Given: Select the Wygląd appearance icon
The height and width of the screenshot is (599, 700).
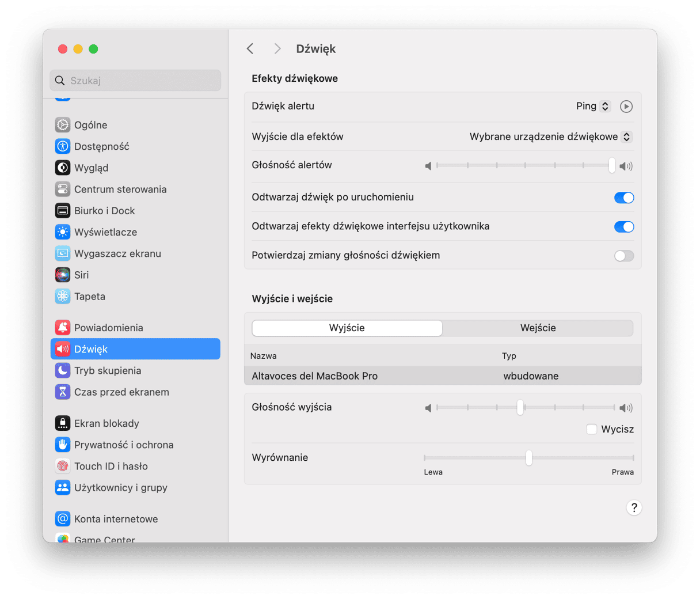Looking at the screenshot, I should coord(63,168).
